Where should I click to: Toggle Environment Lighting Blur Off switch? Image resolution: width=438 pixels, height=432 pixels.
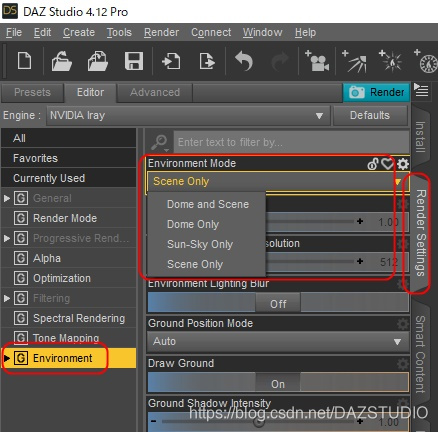(278, 303)
